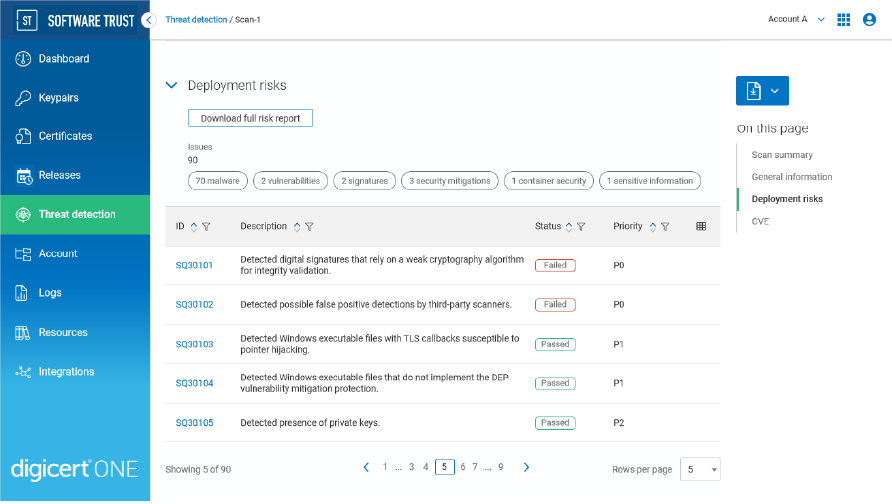Click Threat detection breadcrumb link
The image size is (892, 504).
click(x=196, y=20)
